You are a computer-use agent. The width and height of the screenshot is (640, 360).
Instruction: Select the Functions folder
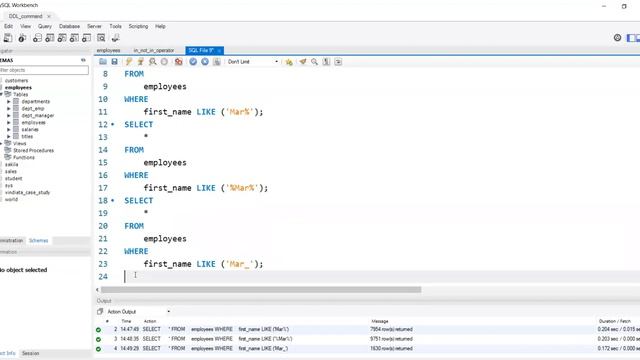(24, 157)
